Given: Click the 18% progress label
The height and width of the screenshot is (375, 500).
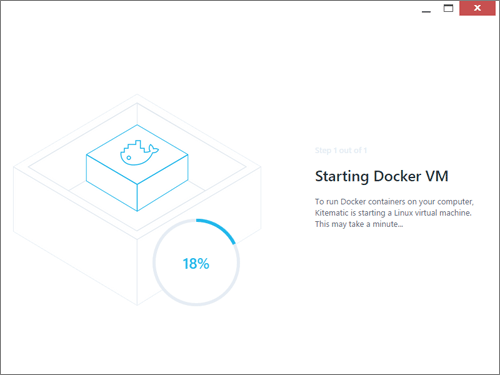Looking at the screenshot, I should pos(196,264).
